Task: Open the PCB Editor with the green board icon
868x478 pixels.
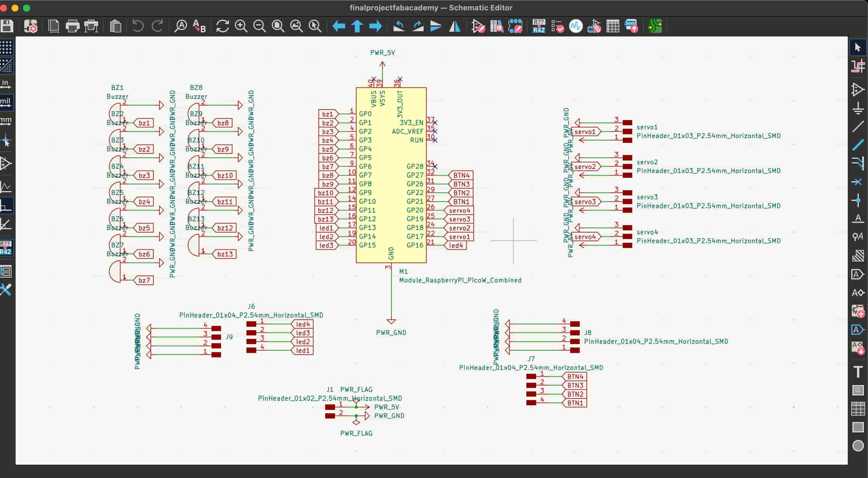Action: [x=655, y=26]
